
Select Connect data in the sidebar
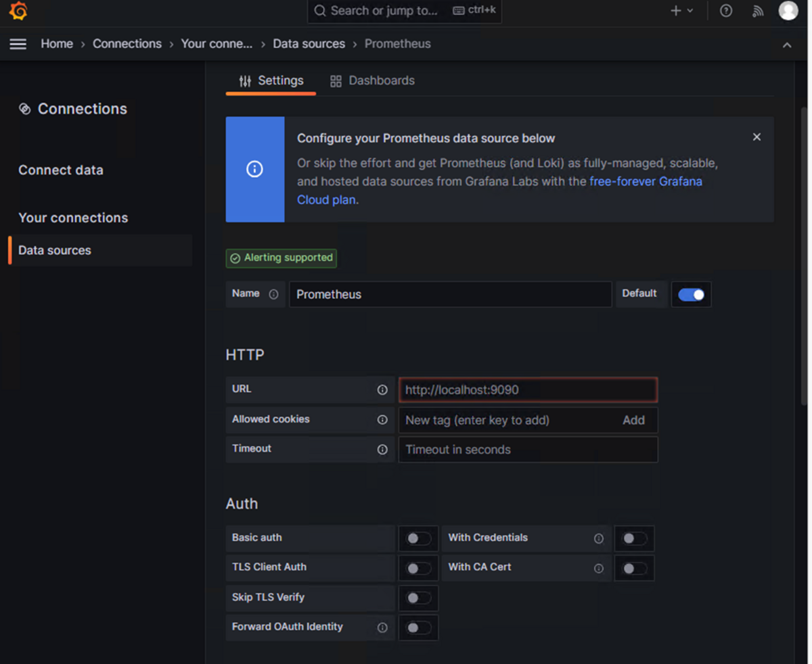[61, 170]
